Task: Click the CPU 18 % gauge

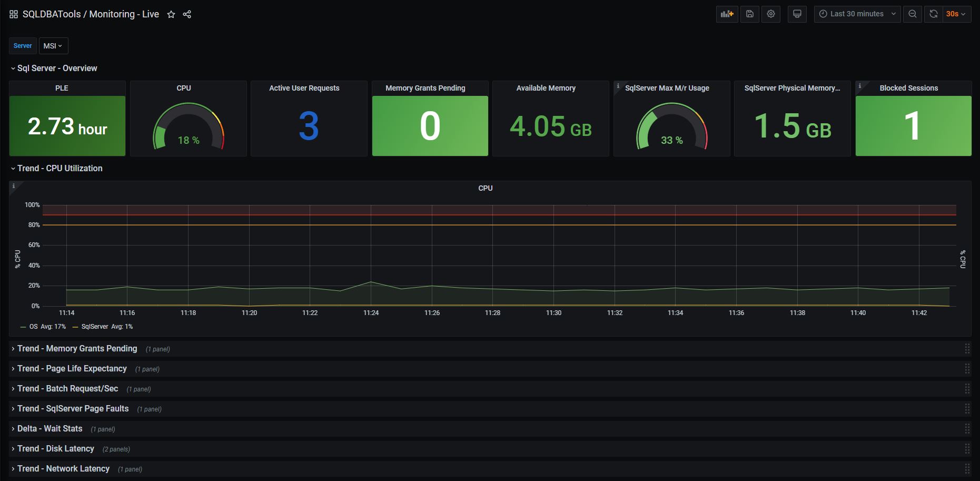Action: [x=189, y=126]
